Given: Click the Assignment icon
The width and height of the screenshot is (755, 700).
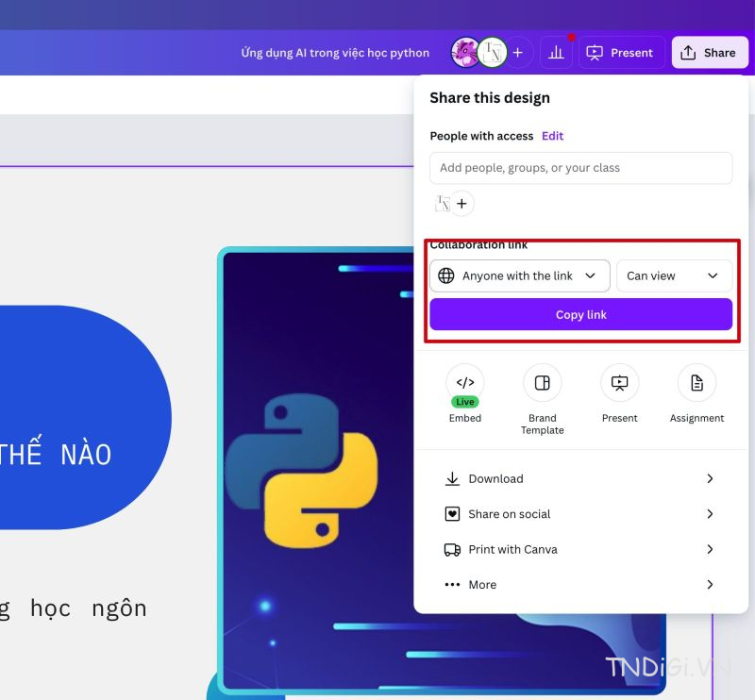Looking at the screenshot, I should 696,383.
